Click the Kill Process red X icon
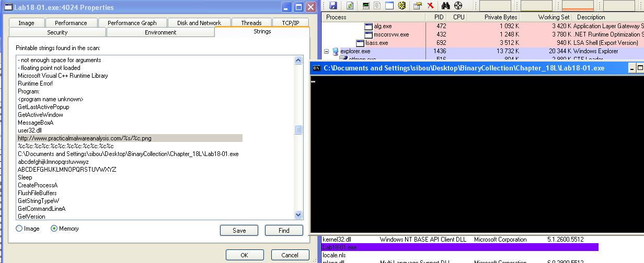 430,6
